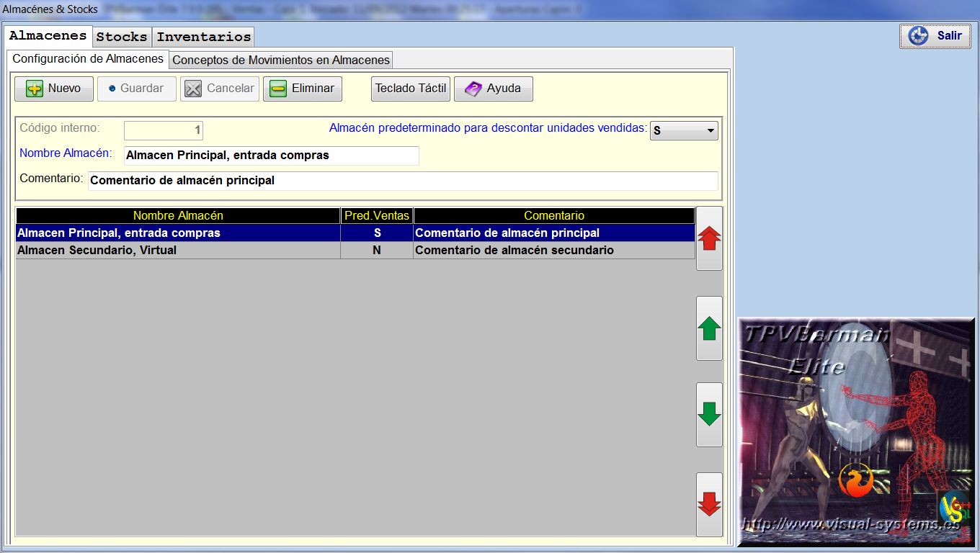Click in the Nombre Almacén text field
Image resolution: width=980 pixels, height=553 pixels.
(271, 156)
